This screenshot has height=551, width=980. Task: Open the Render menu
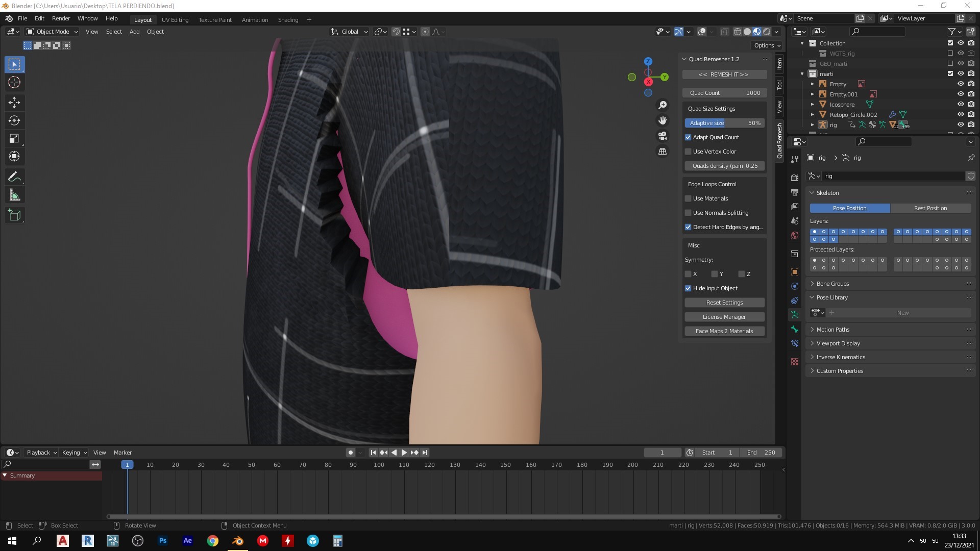[61, 18]
